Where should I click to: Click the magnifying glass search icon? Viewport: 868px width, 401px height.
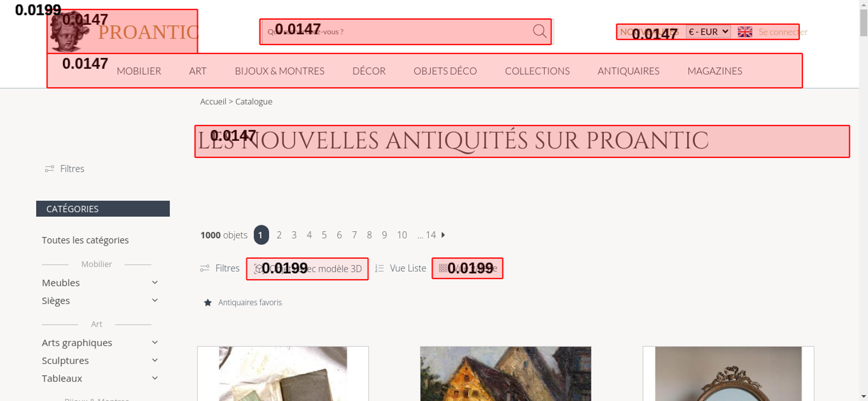[x=539, y=31]
